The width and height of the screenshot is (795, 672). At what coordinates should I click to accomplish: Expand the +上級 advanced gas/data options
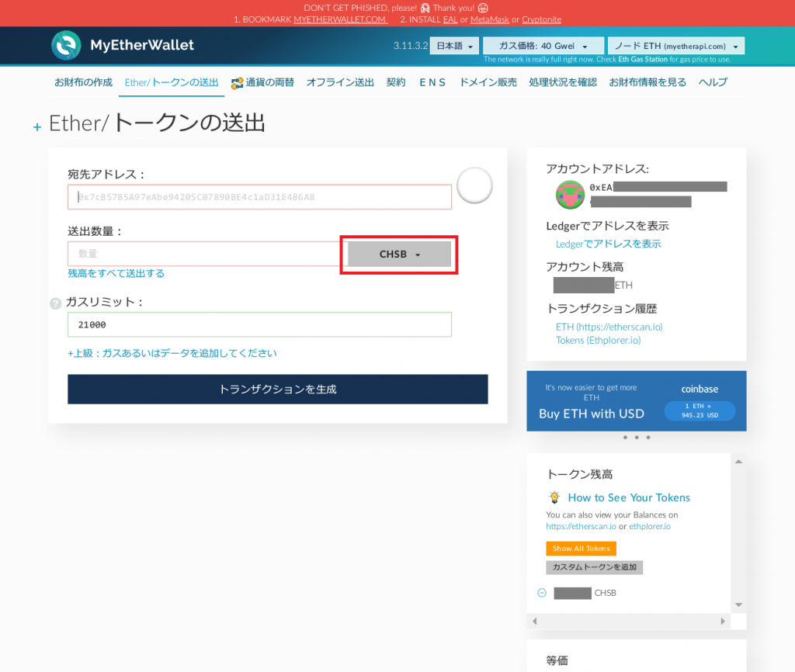point(172,352)
